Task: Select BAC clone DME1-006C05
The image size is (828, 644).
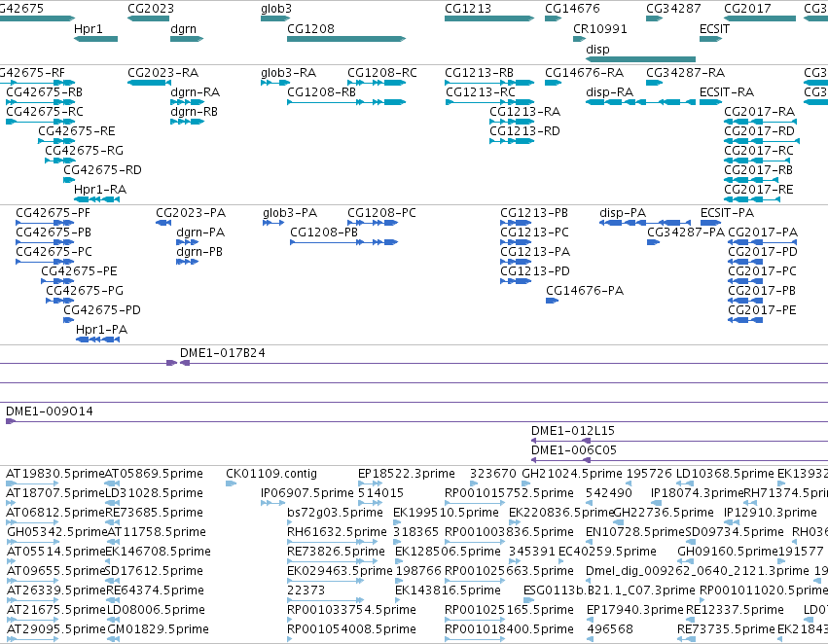Action: [x=574, y=450]
